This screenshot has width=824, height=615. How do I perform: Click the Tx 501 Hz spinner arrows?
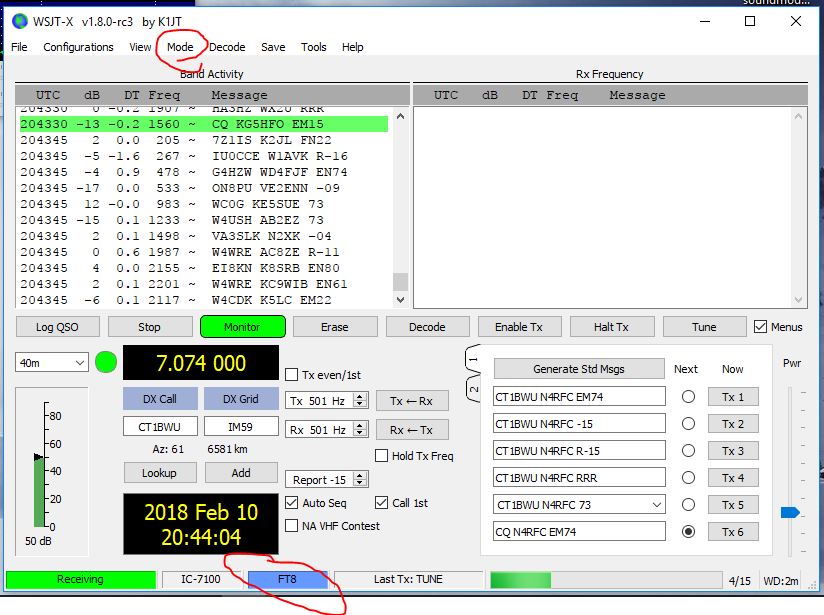pos(360,401)
